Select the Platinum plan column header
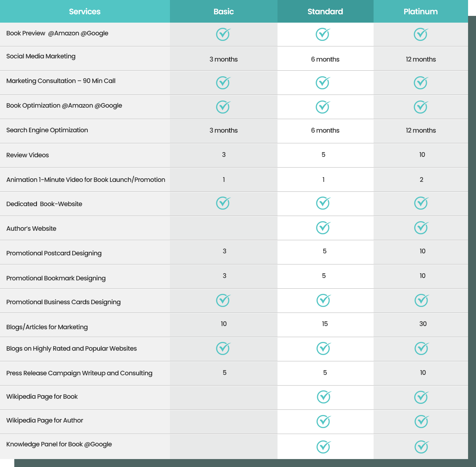Screen dimensions: 476x467 (x=420, y=12)
